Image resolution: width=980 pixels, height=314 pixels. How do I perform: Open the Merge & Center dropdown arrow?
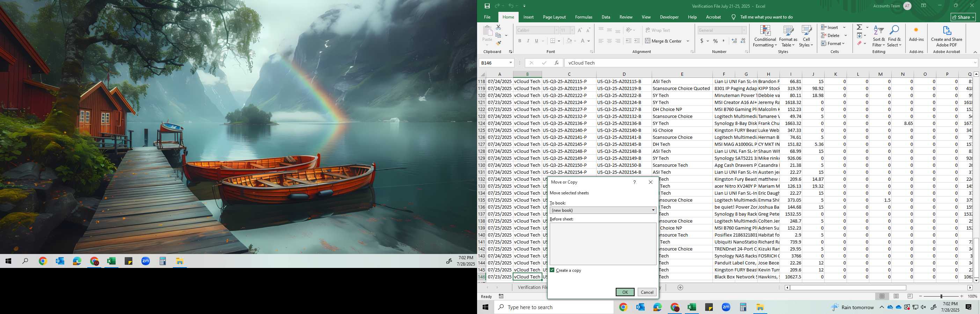tap(688, 41)
